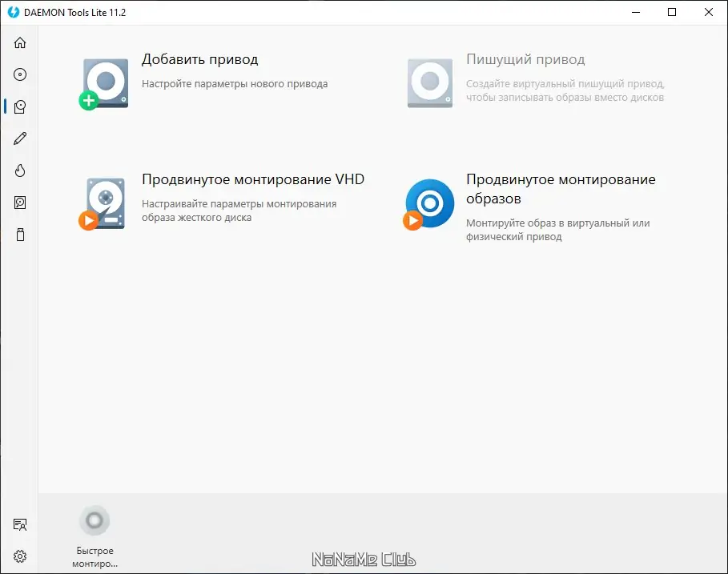
Task: Open the license/account icon in sidebar
Action: tap(20, 525)
